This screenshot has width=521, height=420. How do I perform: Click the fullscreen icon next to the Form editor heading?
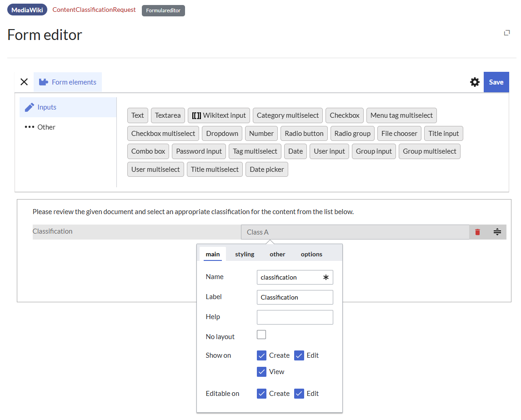507,33
